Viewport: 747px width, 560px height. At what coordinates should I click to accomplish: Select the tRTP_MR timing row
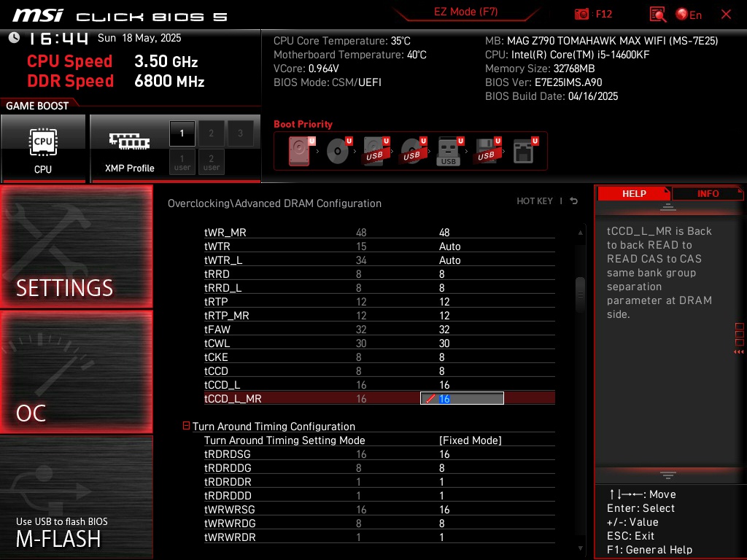point(379,315)
